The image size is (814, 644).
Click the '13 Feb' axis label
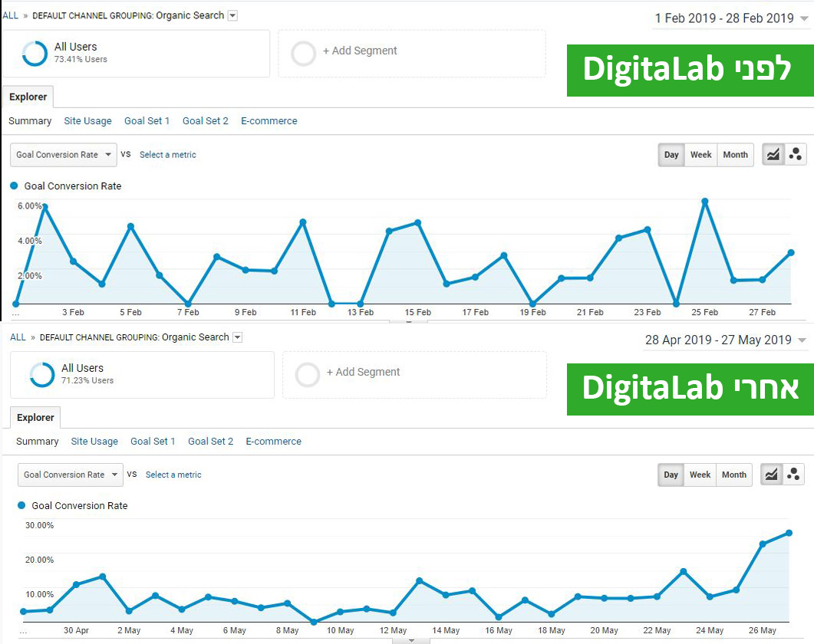[361, 312]
